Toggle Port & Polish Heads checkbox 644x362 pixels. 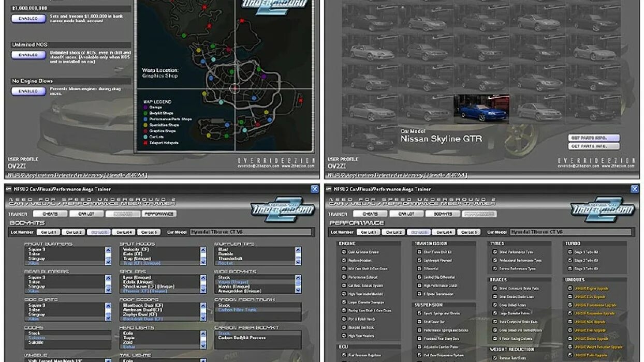[x=344, y=319]
